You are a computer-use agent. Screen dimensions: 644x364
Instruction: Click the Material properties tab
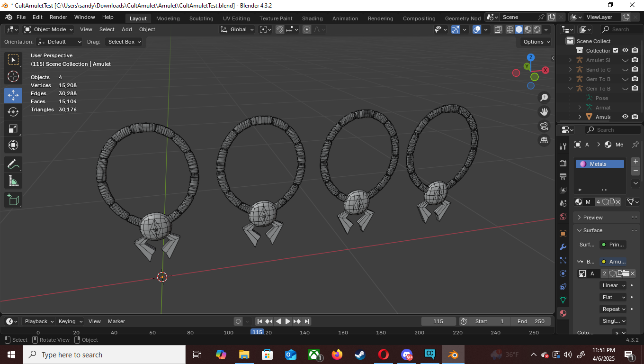pyautogui.click(x=563, y=313)
